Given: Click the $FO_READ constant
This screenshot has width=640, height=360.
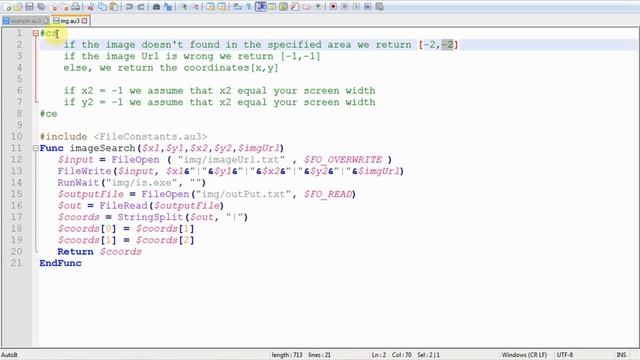Looking at the screenshot, I should click(x=328, y=194).
